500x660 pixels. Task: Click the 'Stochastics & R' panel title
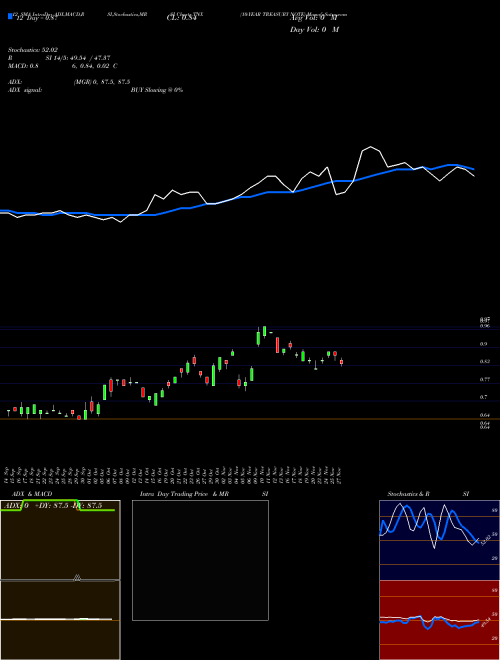pos(408,494)
